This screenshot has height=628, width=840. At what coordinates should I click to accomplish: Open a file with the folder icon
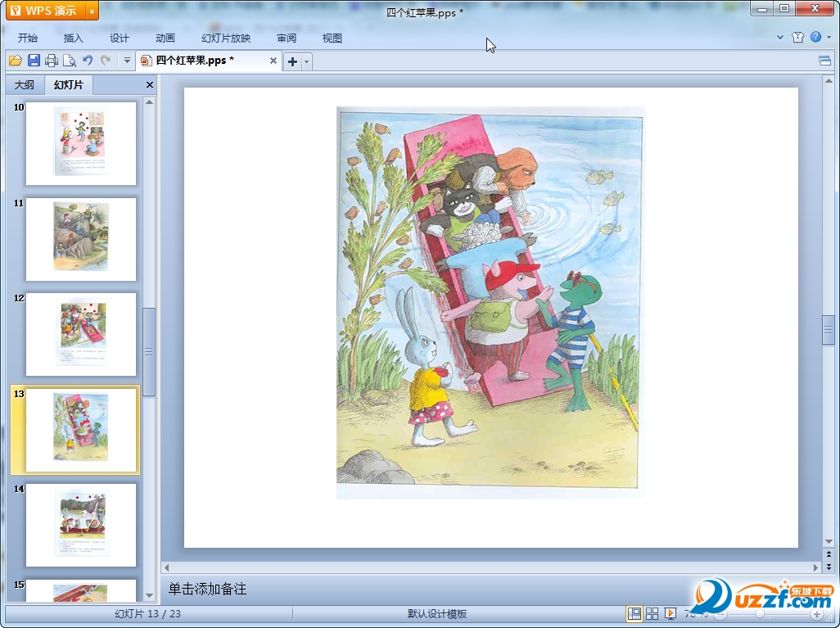click(x=16, y=61)
